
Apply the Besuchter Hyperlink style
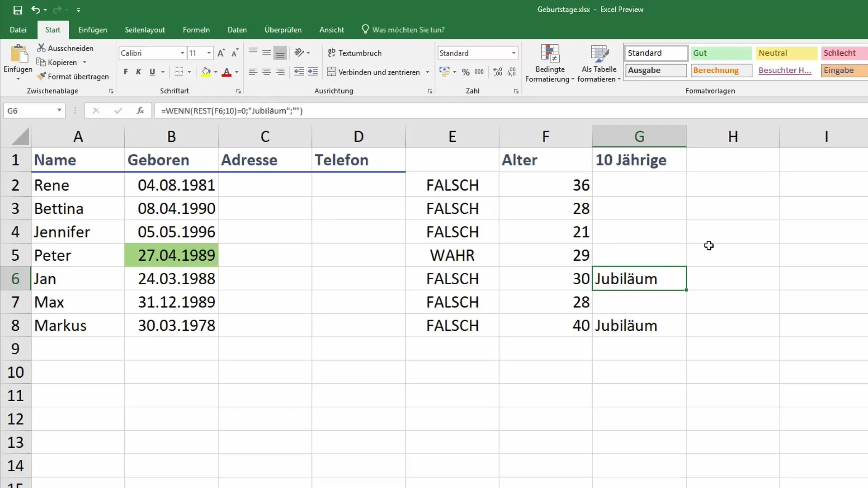(x=786, y=70)
